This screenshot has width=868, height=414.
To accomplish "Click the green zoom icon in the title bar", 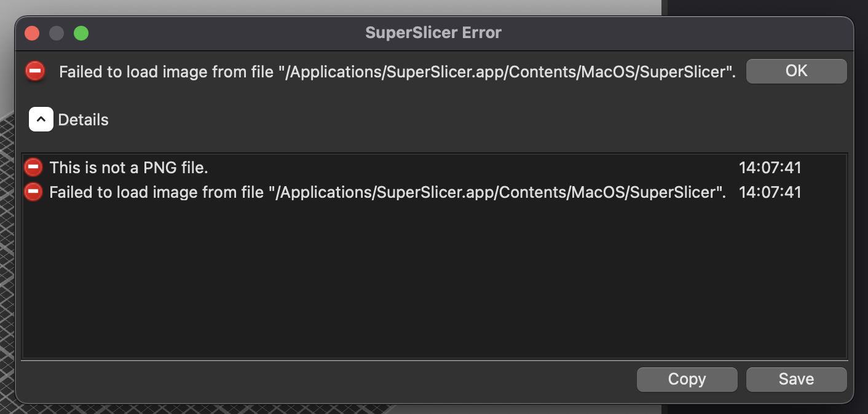I will point(81,33).
